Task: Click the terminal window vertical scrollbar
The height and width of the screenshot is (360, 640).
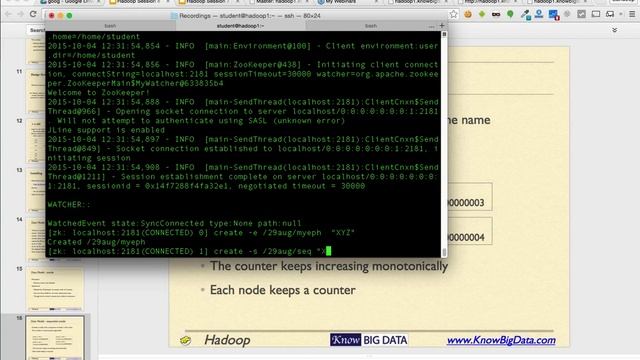Action: pos(444,143)
